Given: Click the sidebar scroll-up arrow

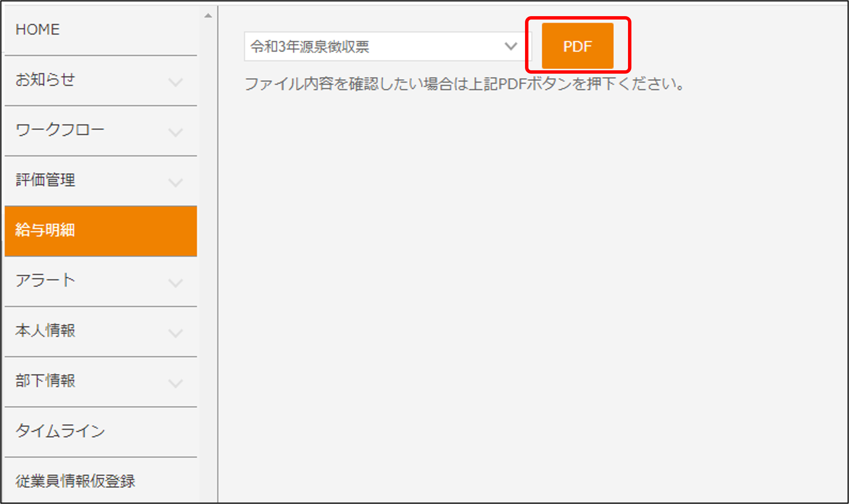Looking at the screenshot, I should click(208, 16).
